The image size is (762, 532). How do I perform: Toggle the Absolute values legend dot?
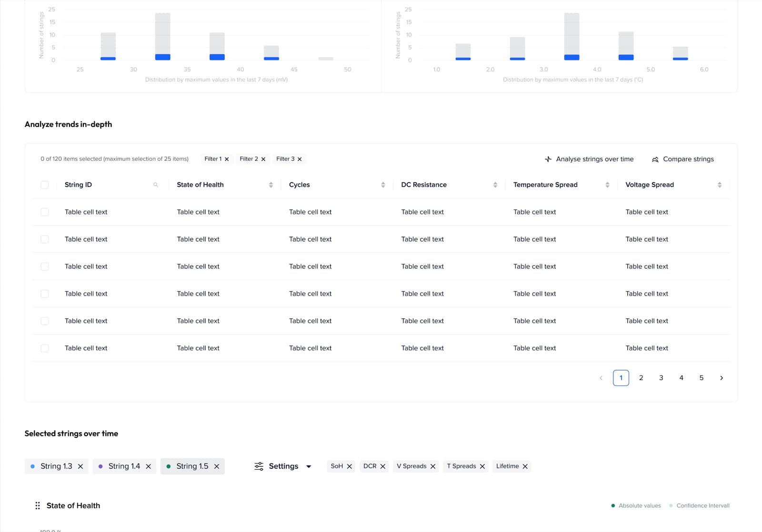(x=613, y=506)
